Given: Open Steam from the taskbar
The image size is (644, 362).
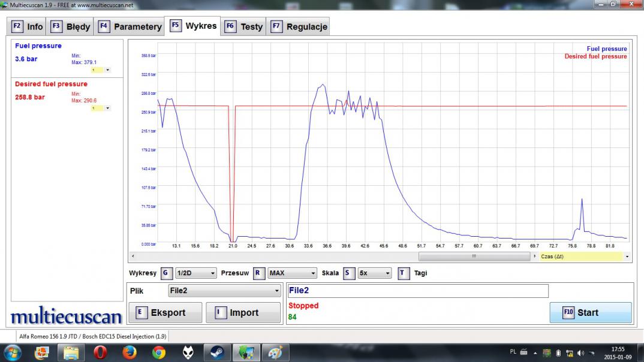Looking at the screenshot, I should coord(218,352).
